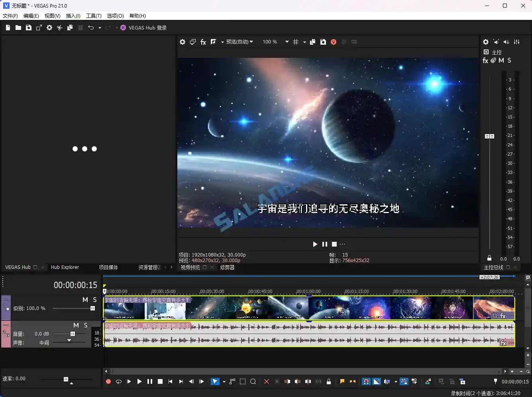Open the 视图(V) menu

tap(52, 16)
